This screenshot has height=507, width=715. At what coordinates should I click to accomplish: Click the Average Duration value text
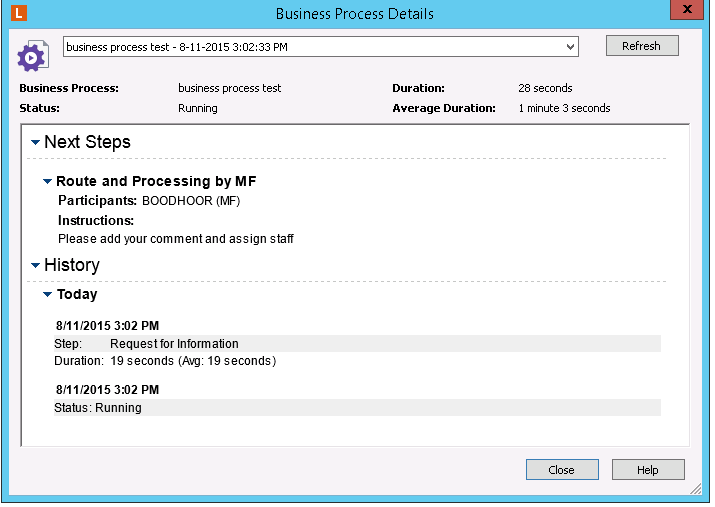[564, 108]
